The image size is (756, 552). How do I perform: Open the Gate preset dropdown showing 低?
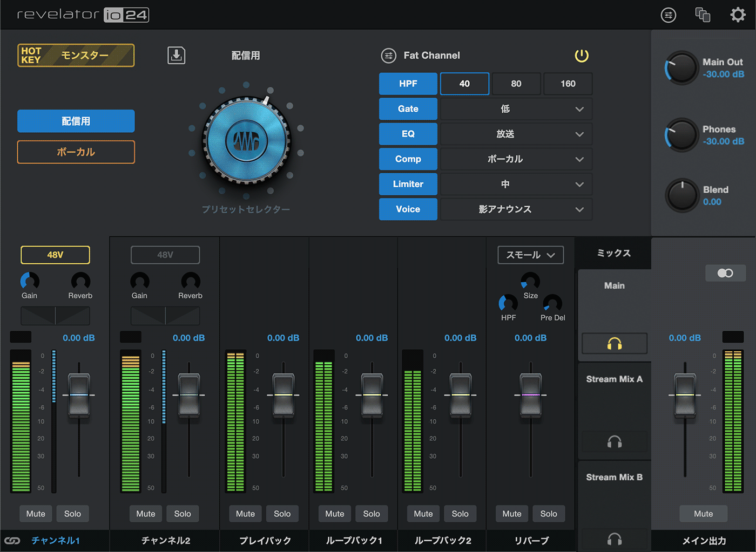click(x=516, y=108)
